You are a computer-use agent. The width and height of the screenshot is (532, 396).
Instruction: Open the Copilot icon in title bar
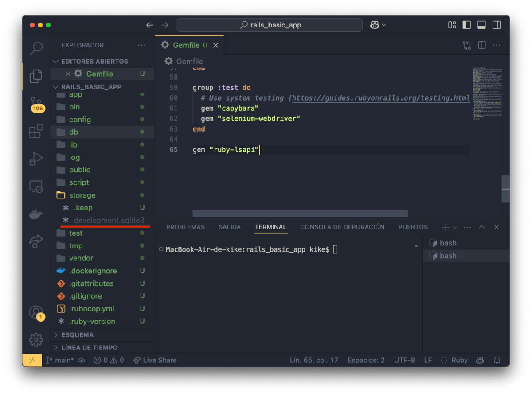(x=375, y=25)
